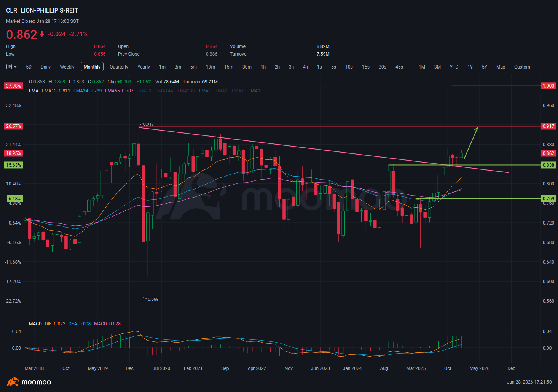Select the 0.917 price label on right axis
Image resolution: width=558 pixels, height=392 pixels.
click(548, 126)
